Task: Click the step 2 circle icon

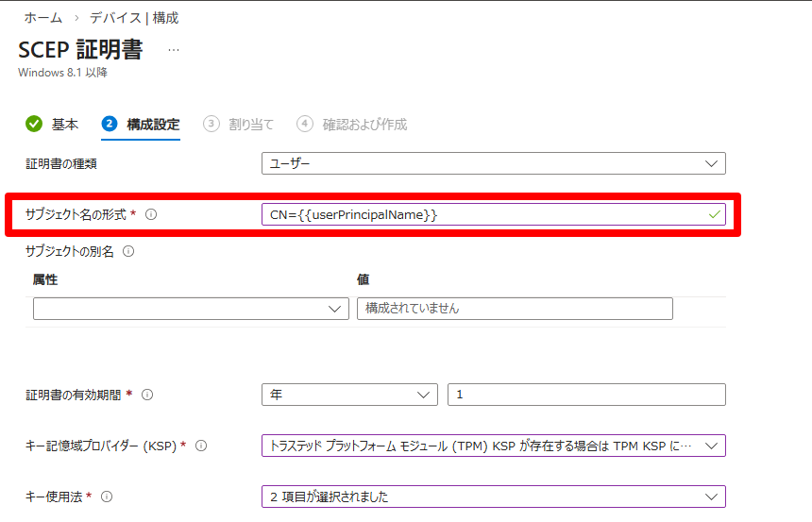Action: [x=110, y=124]
